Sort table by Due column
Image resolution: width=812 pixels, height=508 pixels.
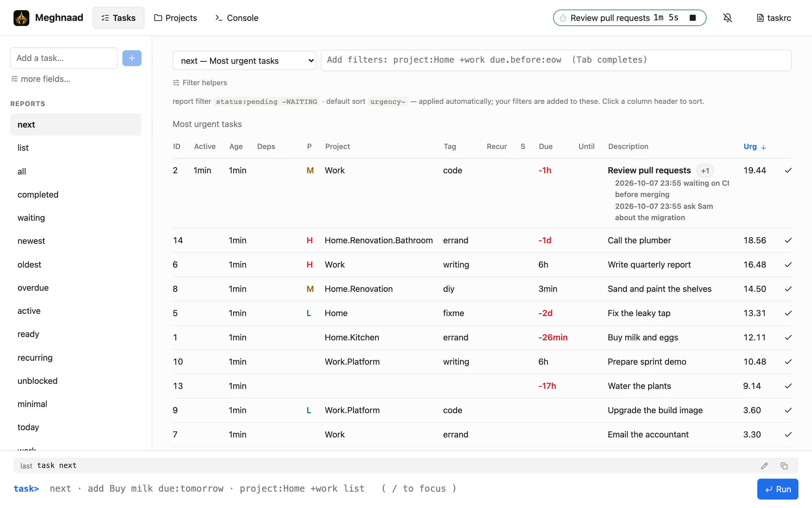click(x=546, y=146)
